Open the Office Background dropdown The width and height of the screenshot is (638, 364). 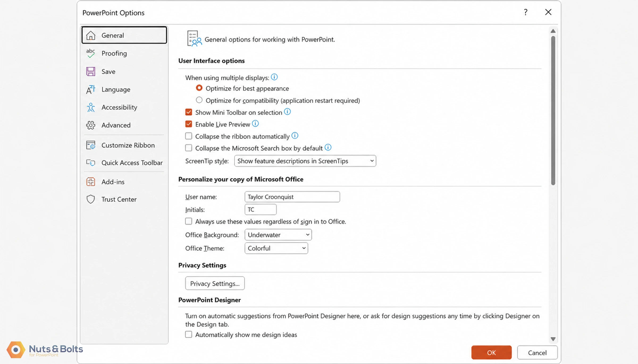[x=278, y=235]
